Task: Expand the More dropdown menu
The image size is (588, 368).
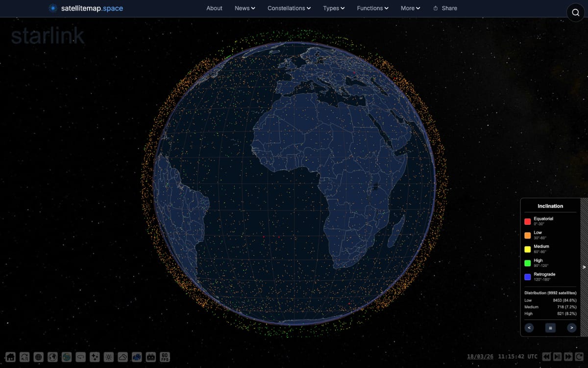Action: tap(410, 8)
